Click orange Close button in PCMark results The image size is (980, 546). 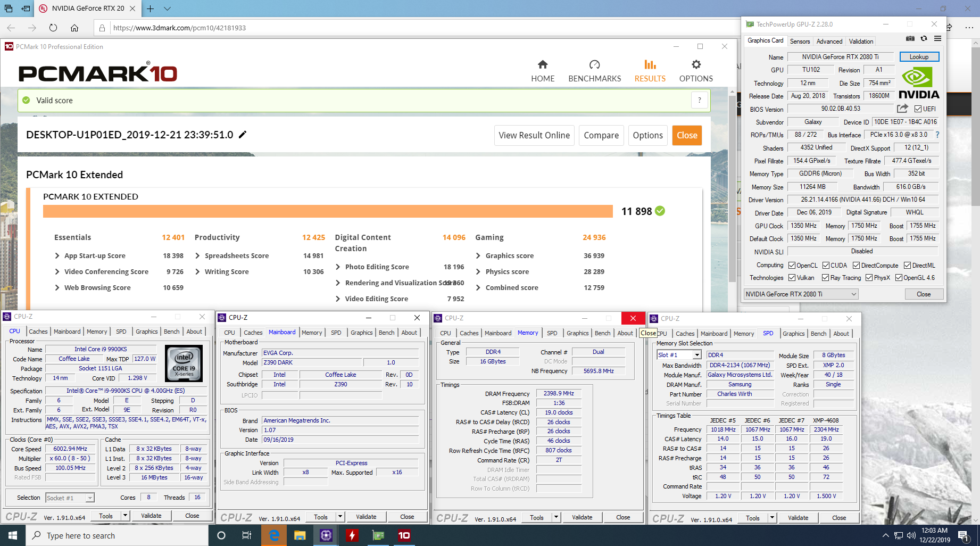click(687, 135)
